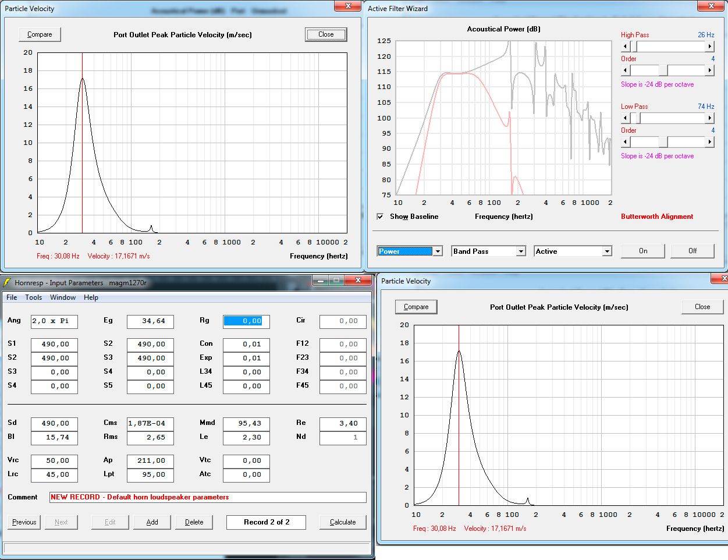The image size is (728, 560).
Task: Expand the Band Pass filter dropdown
Action: coord(521,251)
